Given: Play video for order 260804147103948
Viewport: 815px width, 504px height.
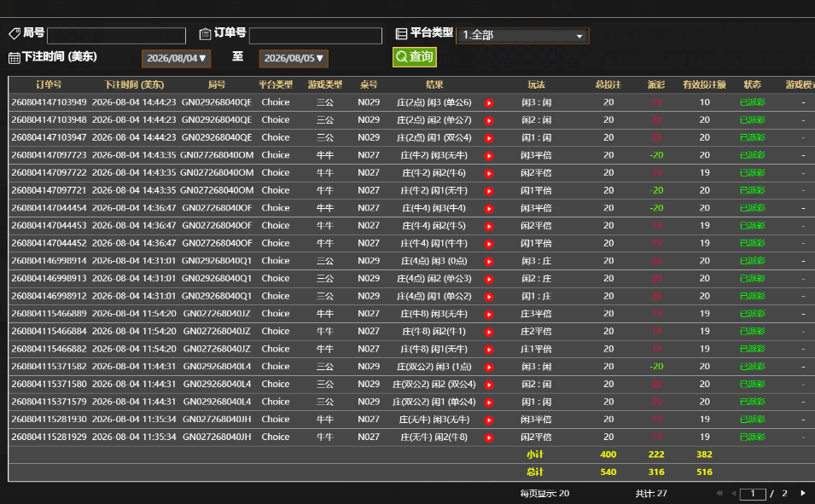Looking at the screenshot, I should pyautogui.click(x=489, y=120).
